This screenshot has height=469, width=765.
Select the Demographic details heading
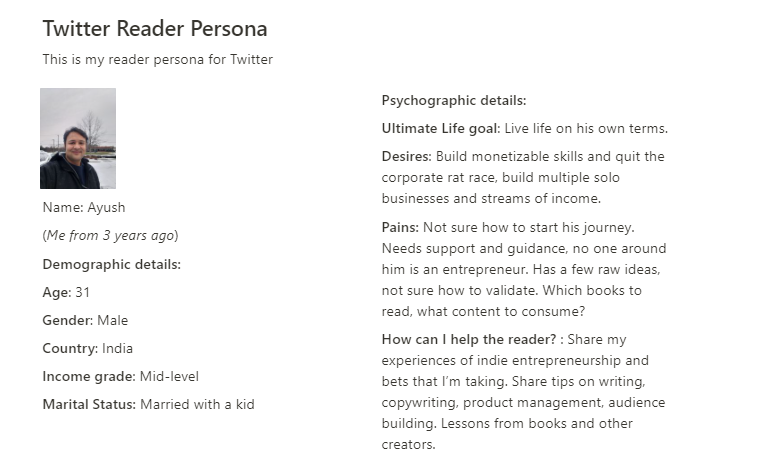pyautogui.click(x=112, y=264)
